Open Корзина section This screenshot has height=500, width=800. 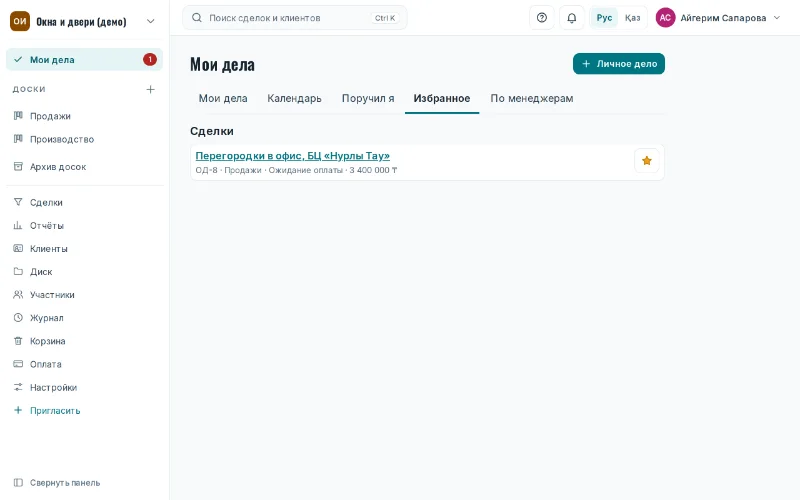tap(84, 341)
